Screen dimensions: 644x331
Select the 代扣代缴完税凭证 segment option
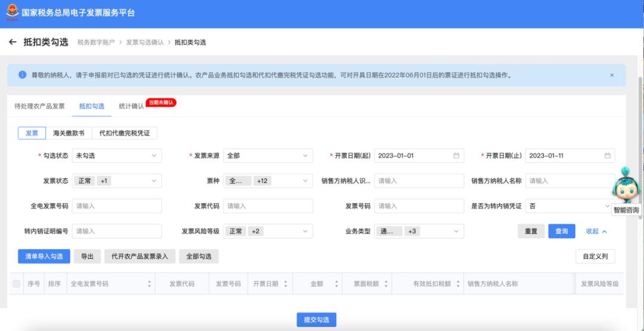(124, 133)
